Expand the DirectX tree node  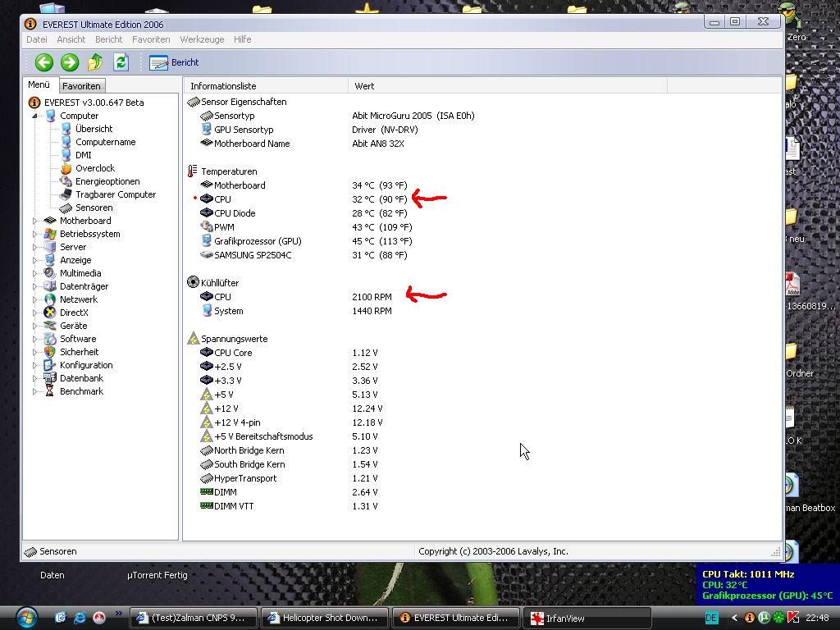tap(34, 313)
